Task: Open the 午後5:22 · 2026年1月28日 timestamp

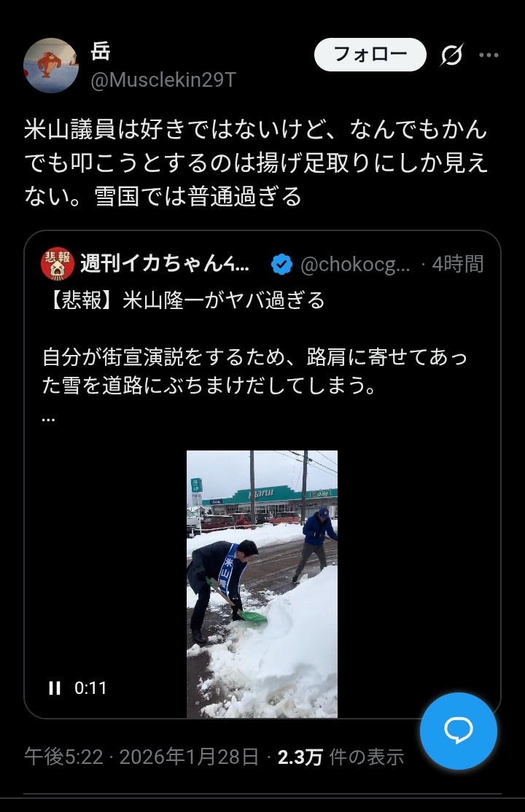Action: [x=141, y=757]
